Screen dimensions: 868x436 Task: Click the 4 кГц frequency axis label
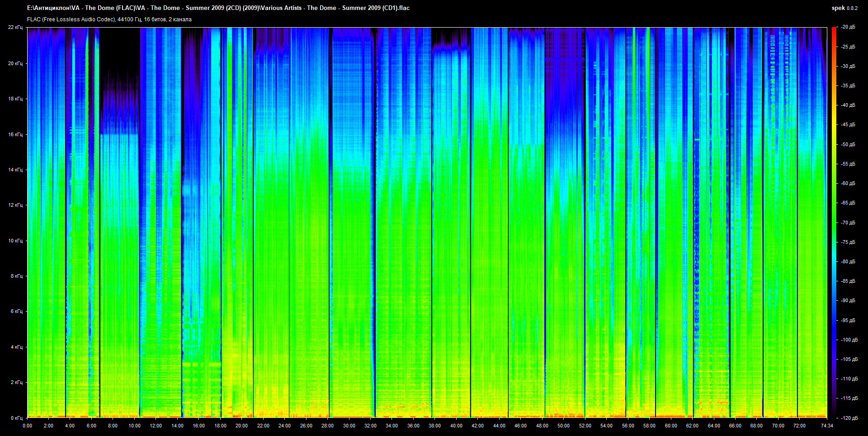pos(16,347)
